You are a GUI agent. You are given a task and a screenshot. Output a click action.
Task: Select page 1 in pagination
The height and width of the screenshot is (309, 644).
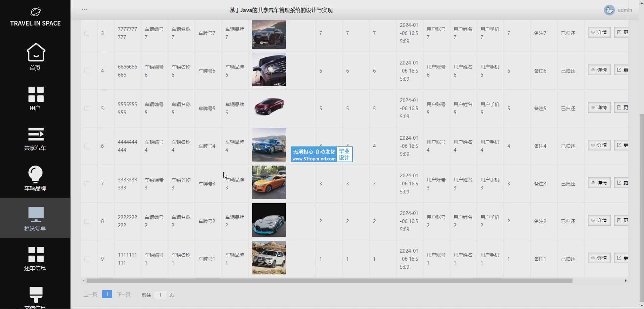click(x=107, y=294)
